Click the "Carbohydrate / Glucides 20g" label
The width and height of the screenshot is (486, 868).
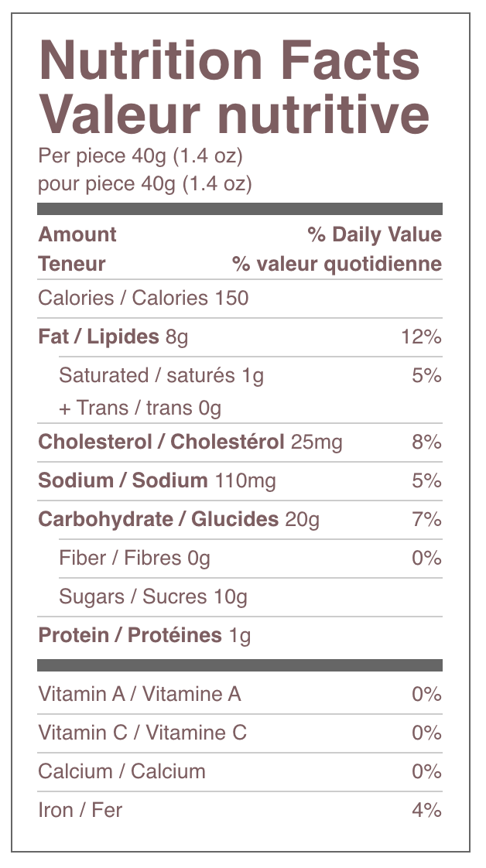pyautogui.click(x=179, y=519)
